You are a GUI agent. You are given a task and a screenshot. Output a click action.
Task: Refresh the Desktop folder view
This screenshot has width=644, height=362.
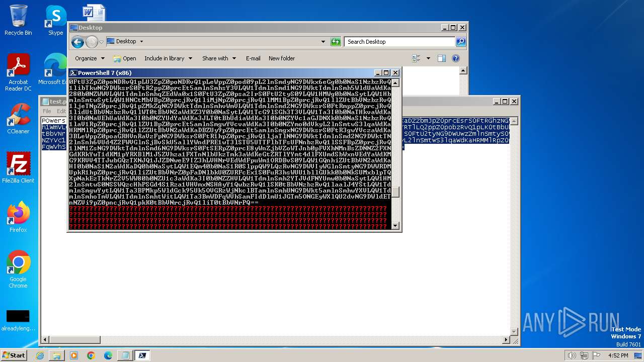click(336, 42)
